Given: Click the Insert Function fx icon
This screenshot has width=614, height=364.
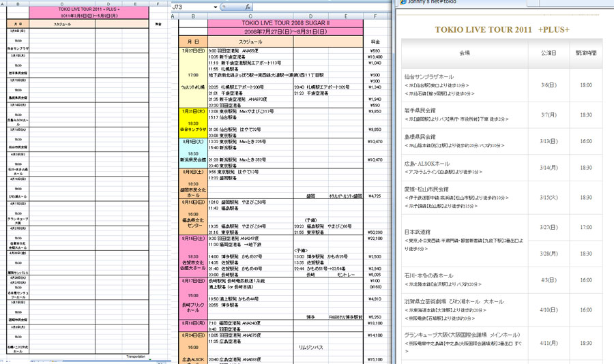Looking at the screenshot, I should 248,7.
